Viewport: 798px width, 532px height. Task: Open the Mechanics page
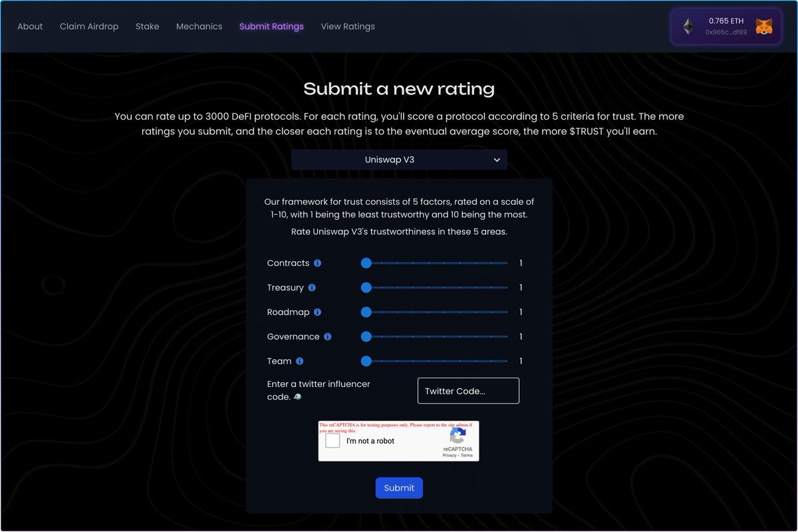click(199, 27)
